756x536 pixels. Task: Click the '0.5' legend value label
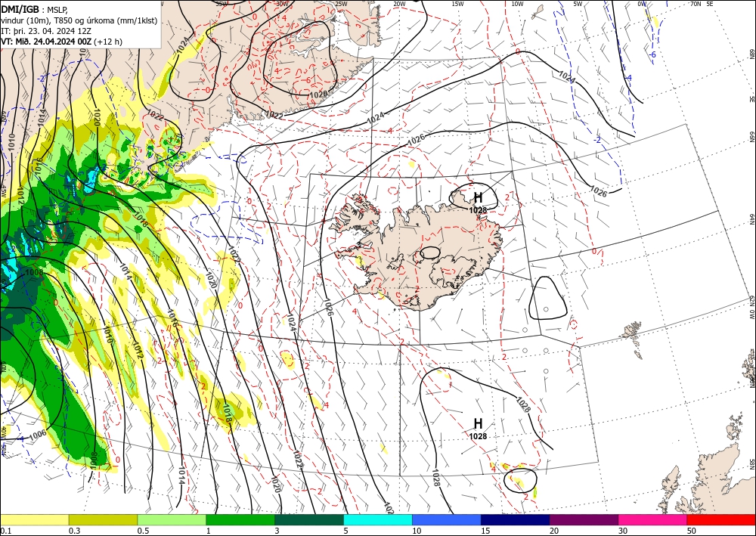(143, 531)
